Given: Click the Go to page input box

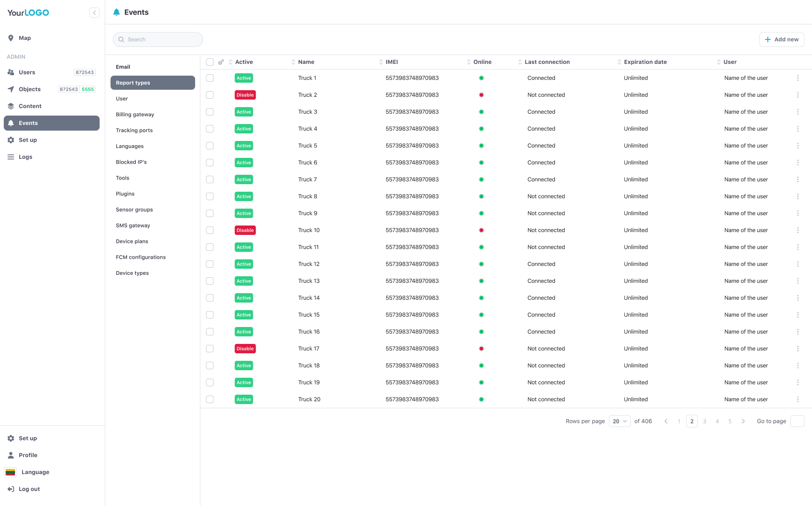Looking at the screenshot, I should coord(797,421).
